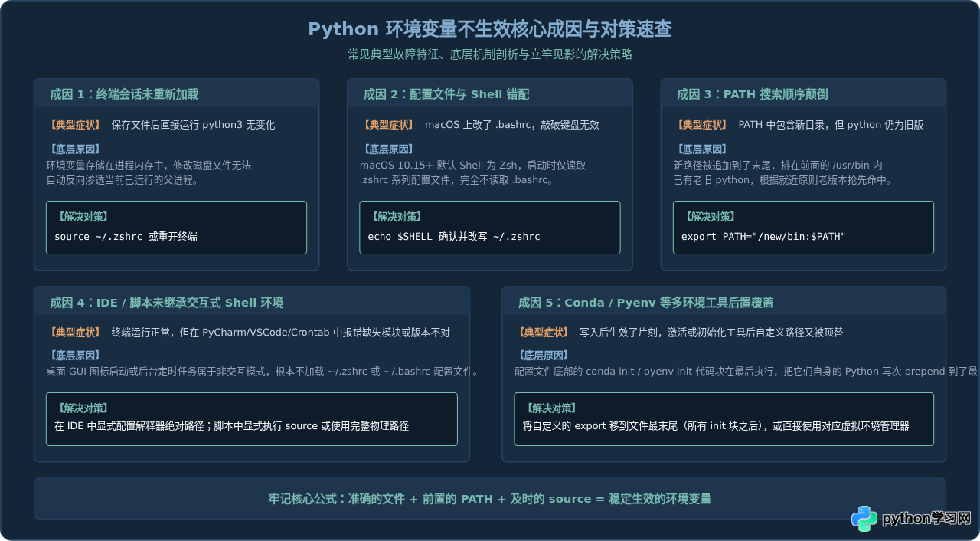Click symptom "macOS 上改了 .bashrc，敲破键盘无效"
Image resolution: width=980 pixels, height=541 pixels.
(512, 125)
